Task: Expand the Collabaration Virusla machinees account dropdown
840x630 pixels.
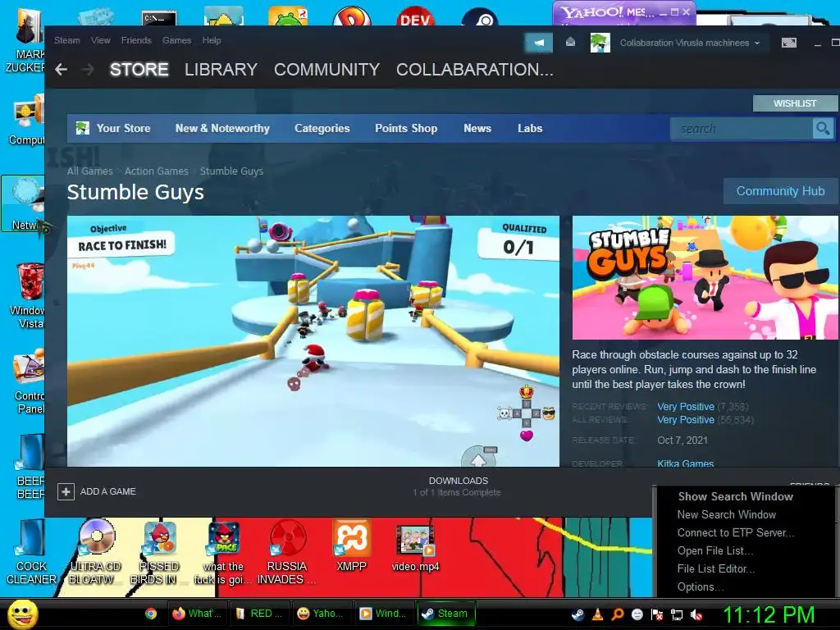Action: (x=689, y=43)
